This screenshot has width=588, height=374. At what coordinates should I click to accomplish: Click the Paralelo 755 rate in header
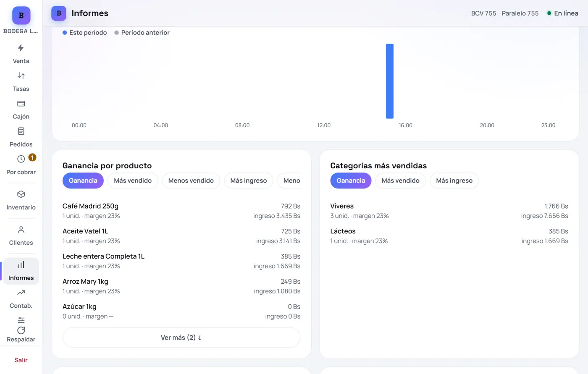(520, 13)
